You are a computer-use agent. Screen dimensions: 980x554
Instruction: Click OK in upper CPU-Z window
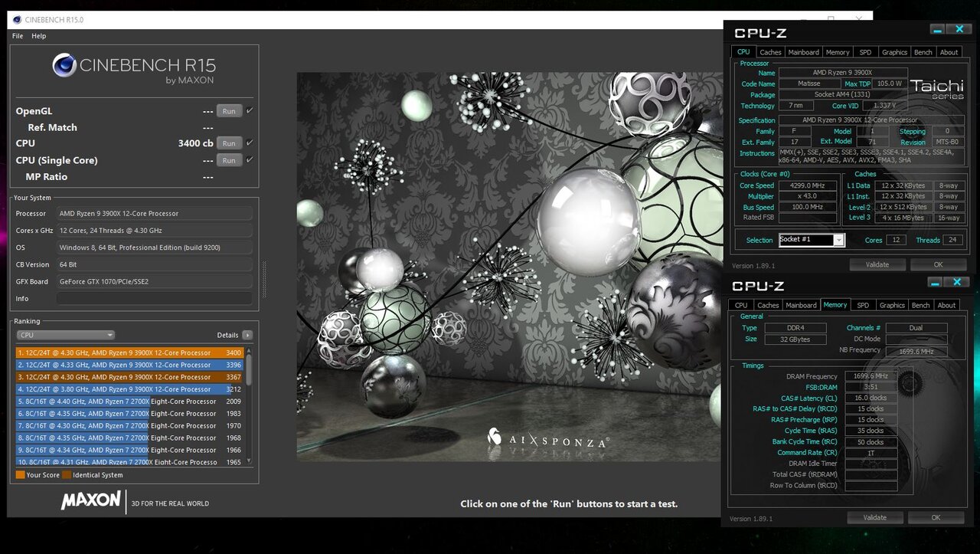coord(939,264)
